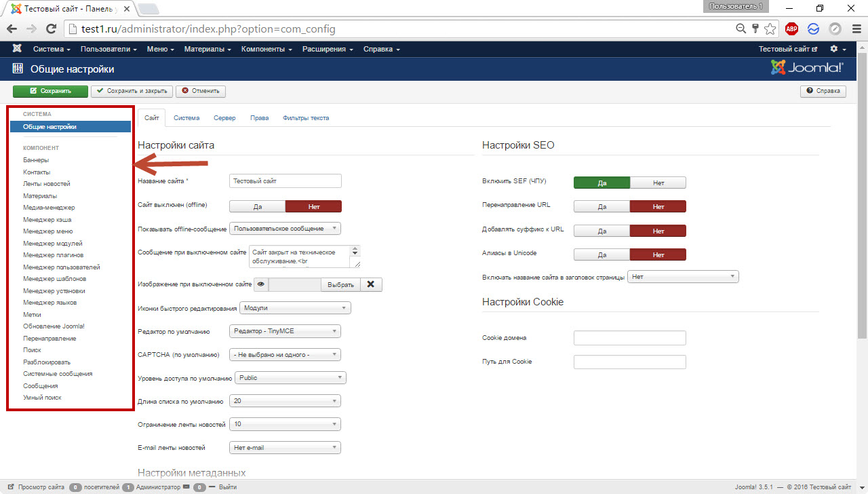This screenshot has height=494, width=868.
Task: Click the AdBlock Plus extension icon
Action: 791,29
